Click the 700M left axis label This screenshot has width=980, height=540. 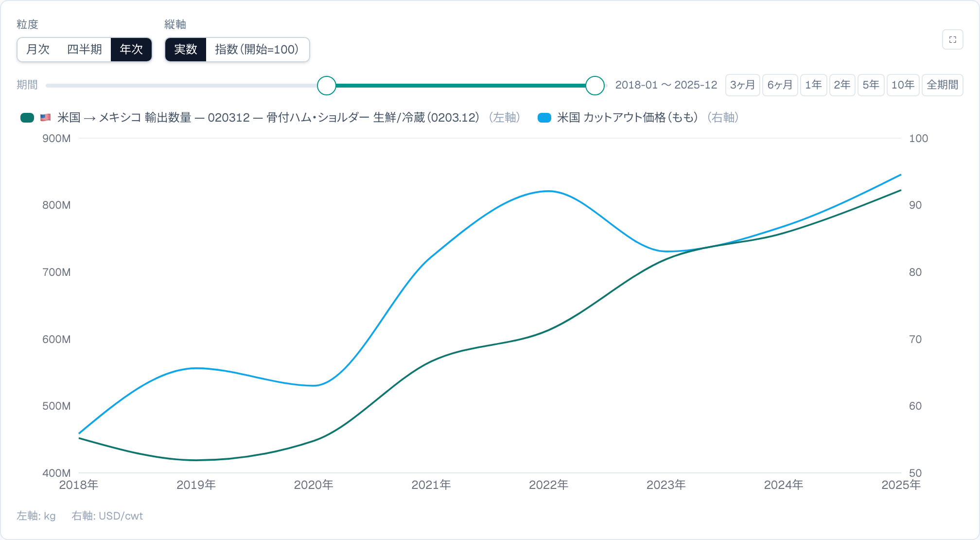[56, 272]
